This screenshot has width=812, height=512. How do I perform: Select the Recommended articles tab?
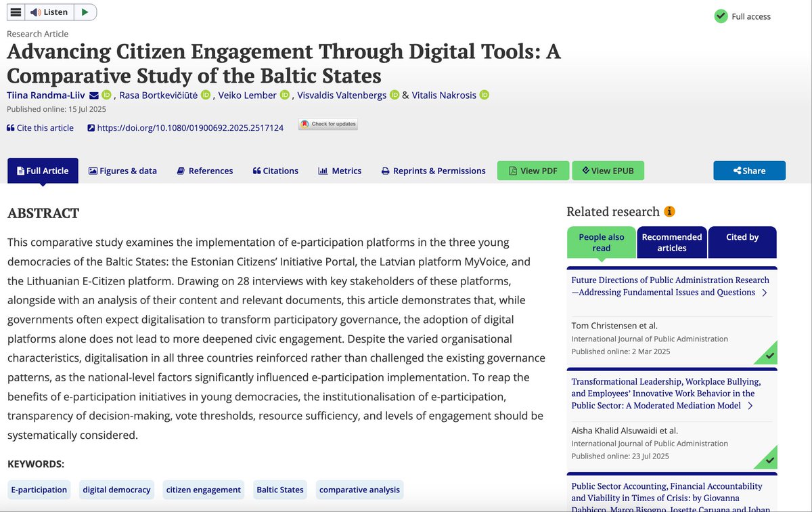pyautogui.click(x=672, y=242)
